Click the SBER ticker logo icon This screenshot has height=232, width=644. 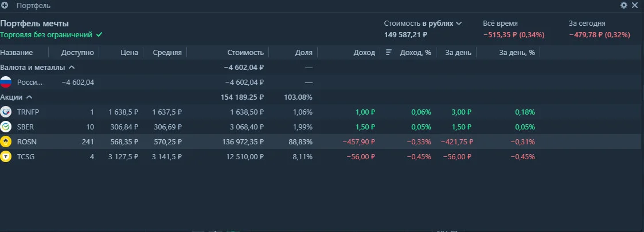[6, 127]
